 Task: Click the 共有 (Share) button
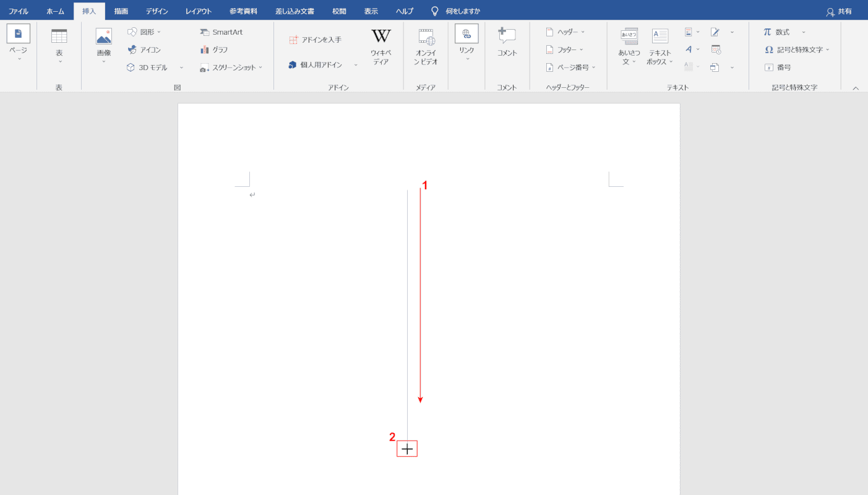point(839,11)
